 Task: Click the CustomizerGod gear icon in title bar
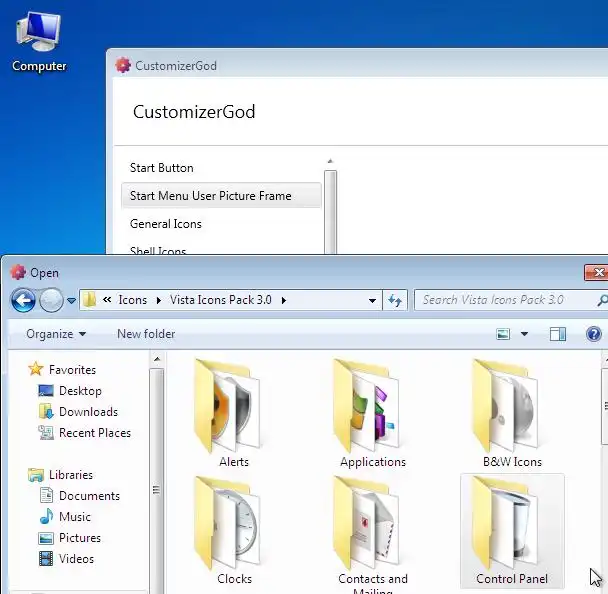coord(123,65)
